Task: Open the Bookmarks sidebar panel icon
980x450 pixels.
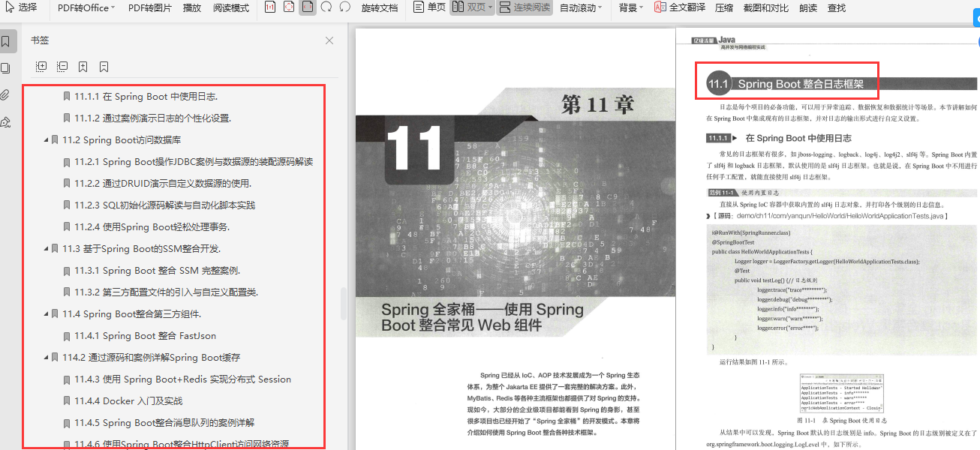Action: click(x=6, y=40)
